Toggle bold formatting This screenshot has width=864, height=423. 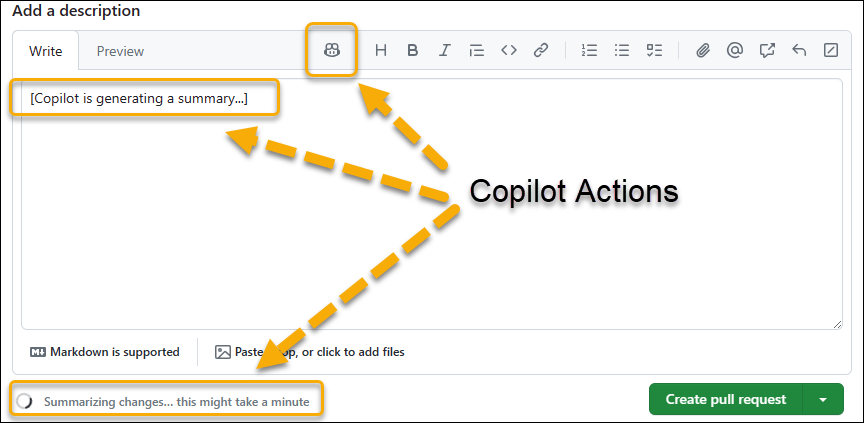[412, 51]
